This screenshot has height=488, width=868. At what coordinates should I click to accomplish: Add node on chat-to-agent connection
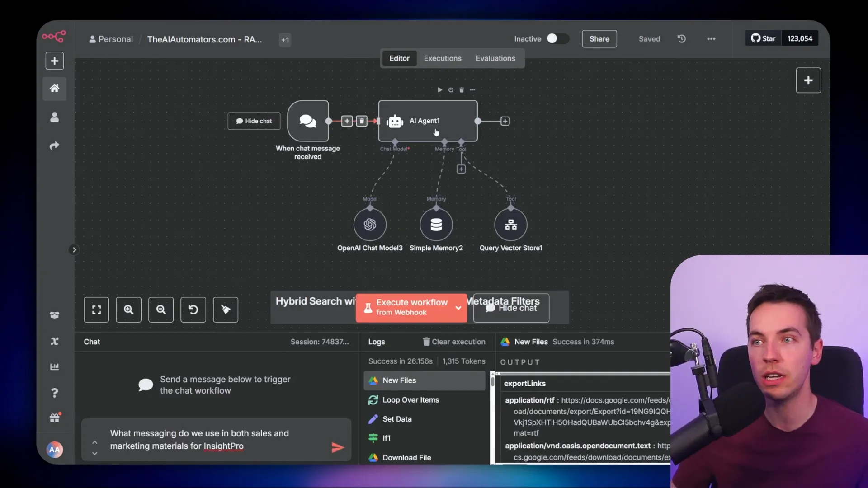tap(347, 121)
